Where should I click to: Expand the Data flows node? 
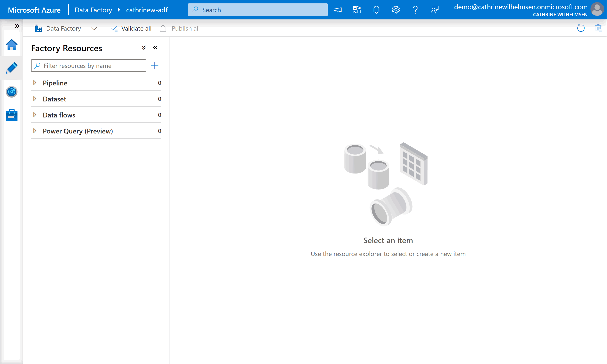click(x=35, y=115)
